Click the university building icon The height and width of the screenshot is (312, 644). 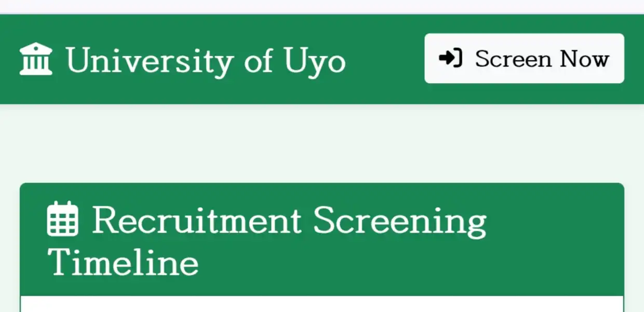tap(36, 59)
